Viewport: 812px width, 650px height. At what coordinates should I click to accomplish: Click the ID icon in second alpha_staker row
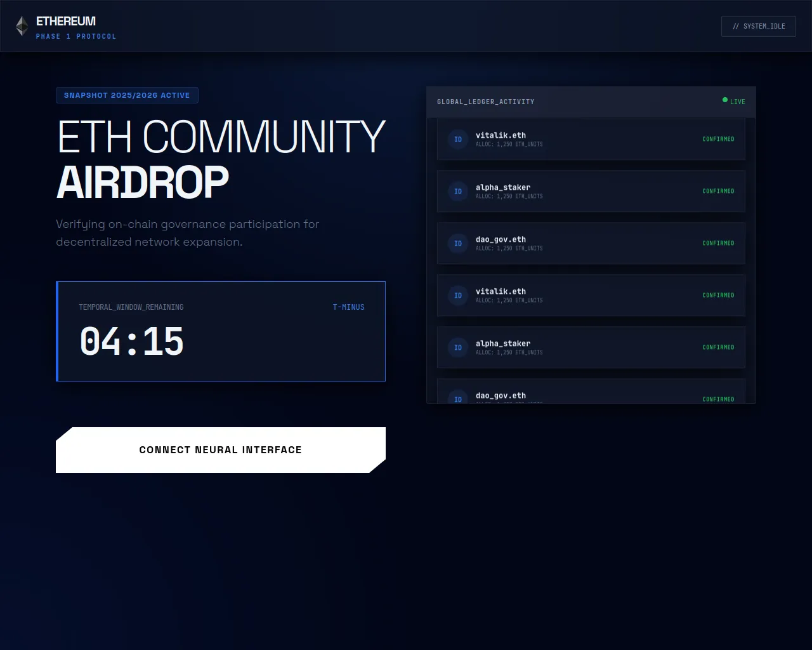pos(458,347)
